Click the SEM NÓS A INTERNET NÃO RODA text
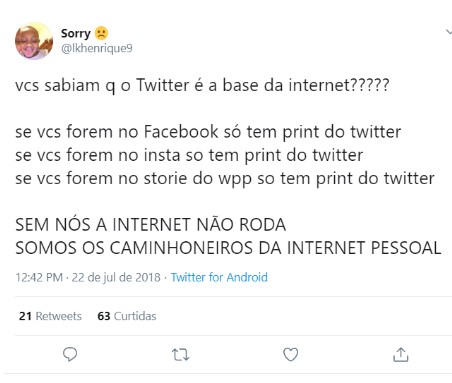This screenshot has width=452, height=383. pos(151,225)
